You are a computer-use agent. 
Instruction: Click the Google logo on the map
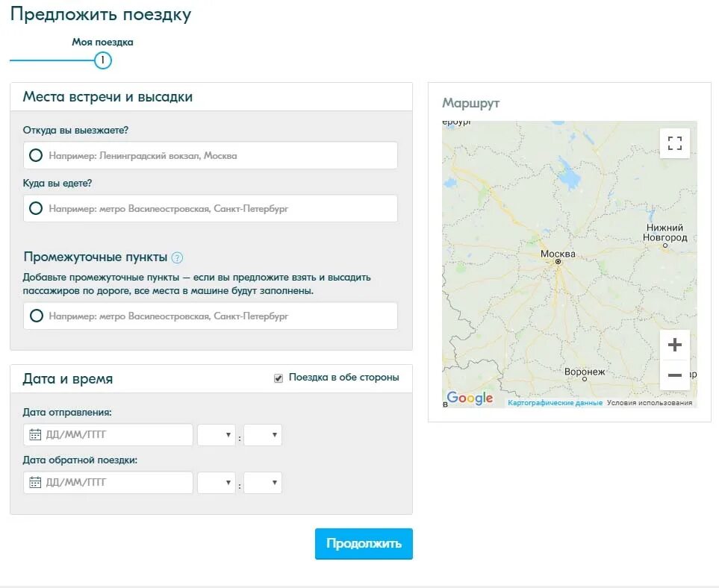point(470,398)
